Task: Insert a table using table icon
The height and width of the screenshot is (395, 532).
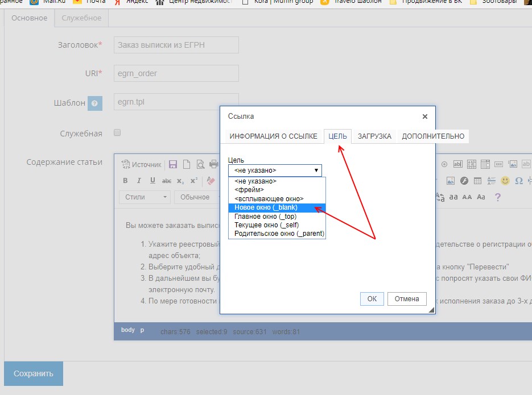Action: 477,181
